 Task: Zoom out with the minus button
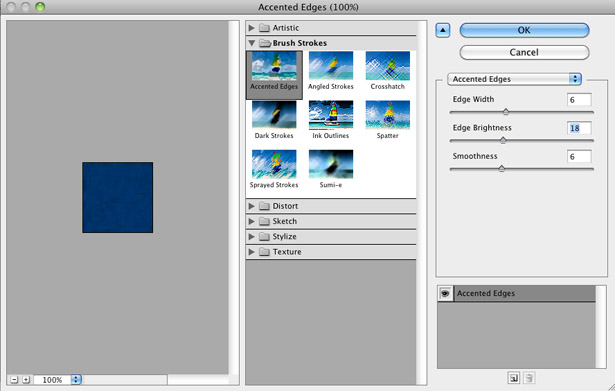(14, 380)
